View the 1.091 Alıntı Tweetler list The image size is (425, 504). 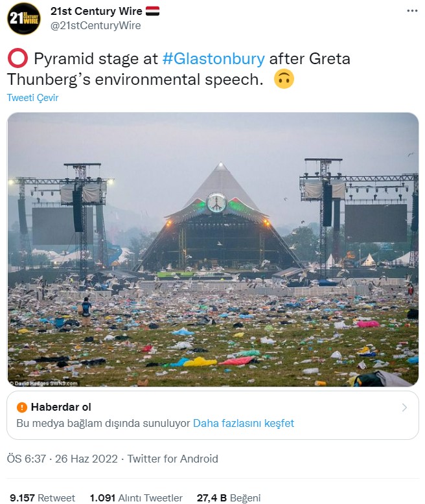point(136,498)
